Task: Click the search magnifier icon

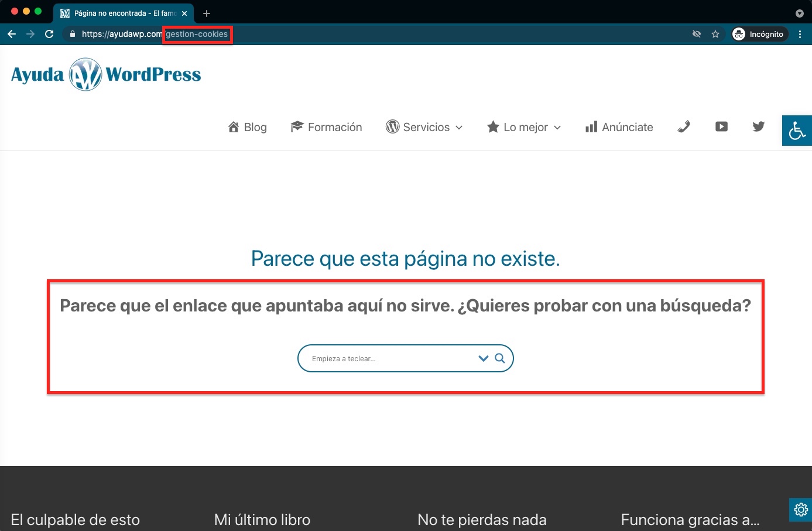Action: (500, 358)
